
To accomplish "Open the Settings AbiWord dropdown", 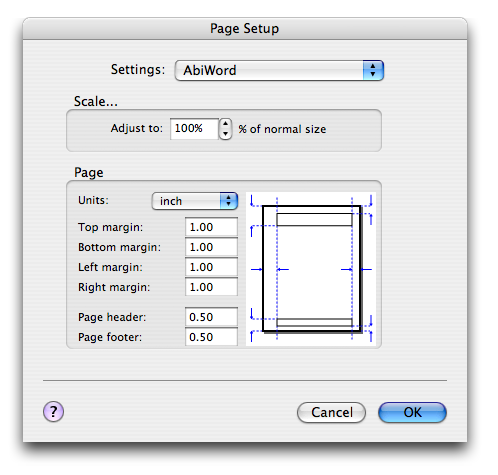I will pos(279,70).
